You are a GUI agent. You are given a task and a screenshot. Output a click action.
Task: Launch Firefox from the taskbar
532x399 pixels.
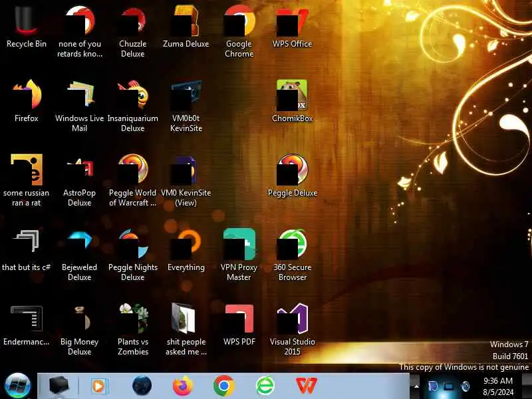(x=182, y=386)
